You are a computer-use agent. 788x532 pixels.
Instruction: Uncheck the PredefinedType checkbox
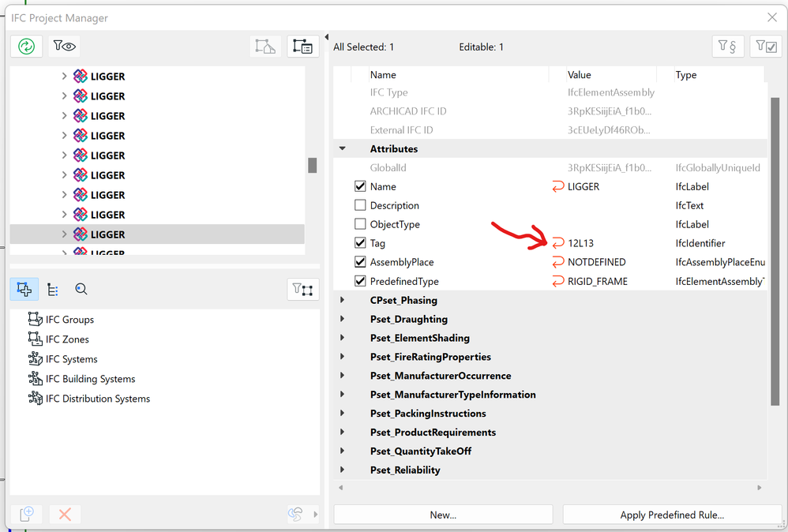tap(360, 281)
